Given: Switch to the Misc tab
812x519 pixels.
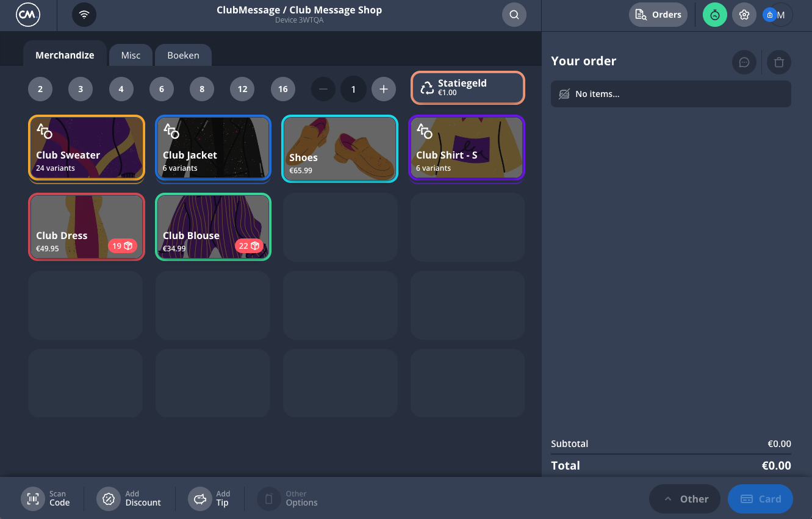Looking at the screenshot, I should pyautogui.click(x=131, y=55).
